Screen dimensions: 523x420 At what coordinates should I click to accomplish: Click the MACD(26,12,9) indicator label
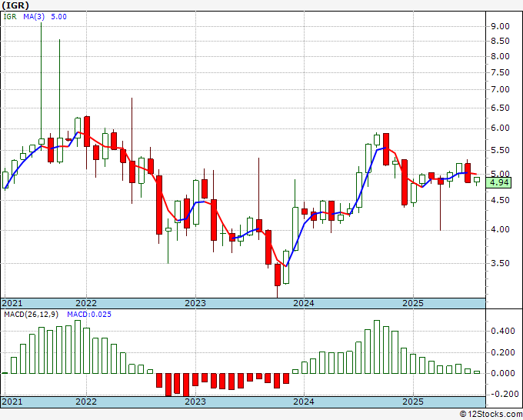coord(32,315)
